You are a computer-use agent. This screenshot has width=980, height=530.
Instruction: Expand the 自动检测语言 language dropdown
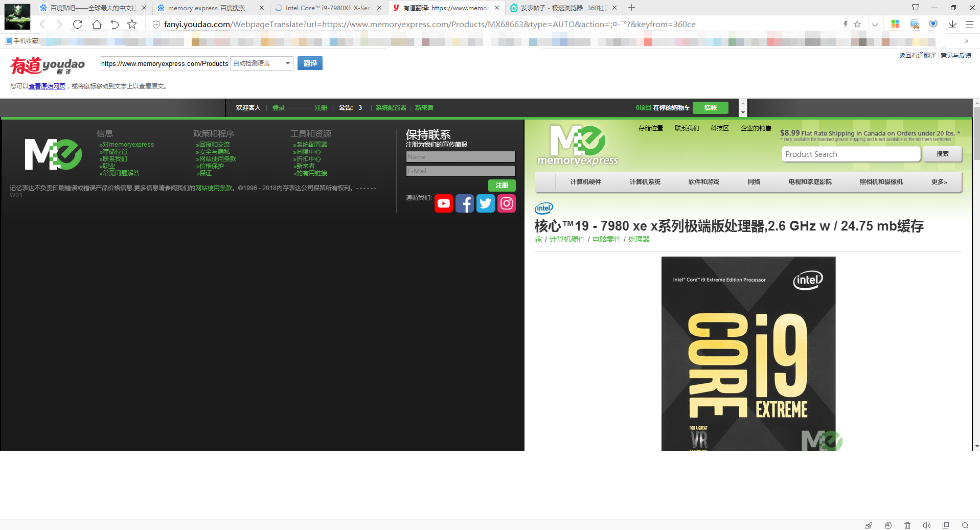(262, 63)
